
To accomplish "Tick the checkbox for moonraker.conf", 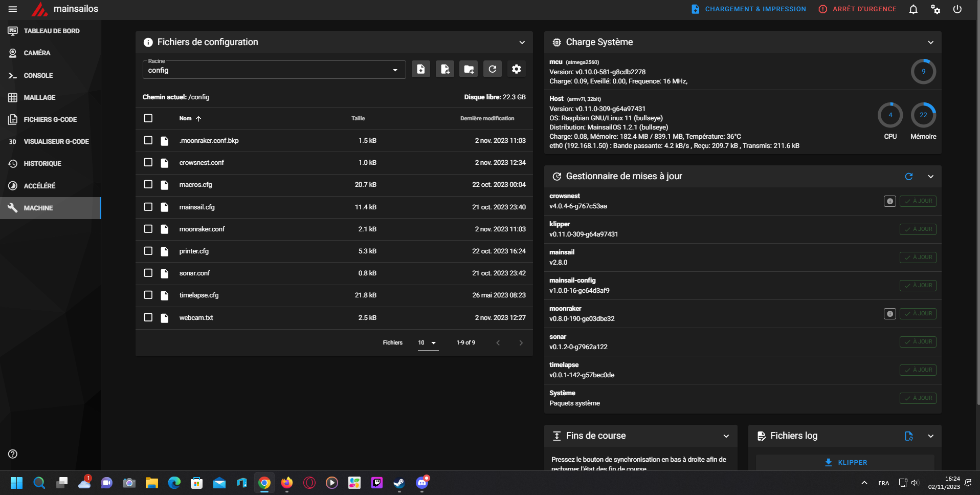I will click(148, 229).
